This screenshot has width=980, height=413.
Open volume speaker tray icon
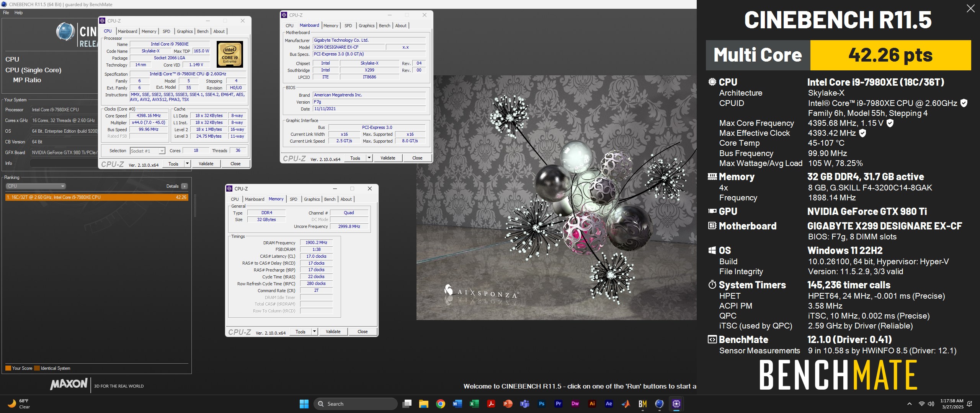tap(931, 404)
